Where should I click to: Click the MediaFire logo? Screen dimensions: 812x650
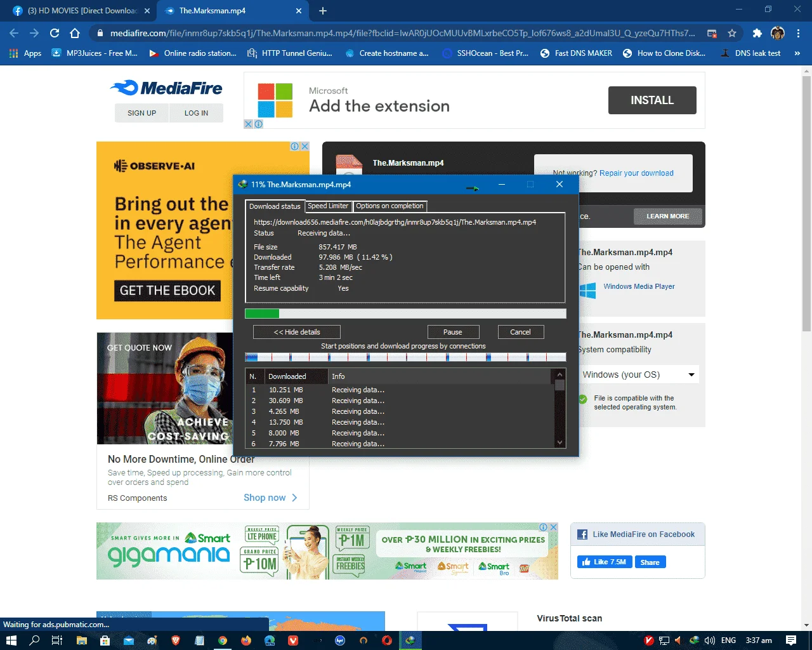[167, 88]
